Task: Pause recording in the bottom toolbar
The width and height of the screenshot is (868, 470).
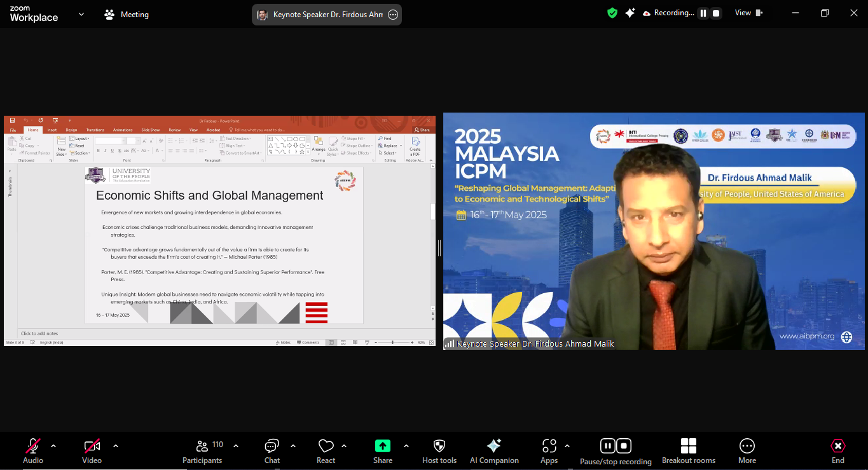Action: pyautogui.click(x=608, y=446)
